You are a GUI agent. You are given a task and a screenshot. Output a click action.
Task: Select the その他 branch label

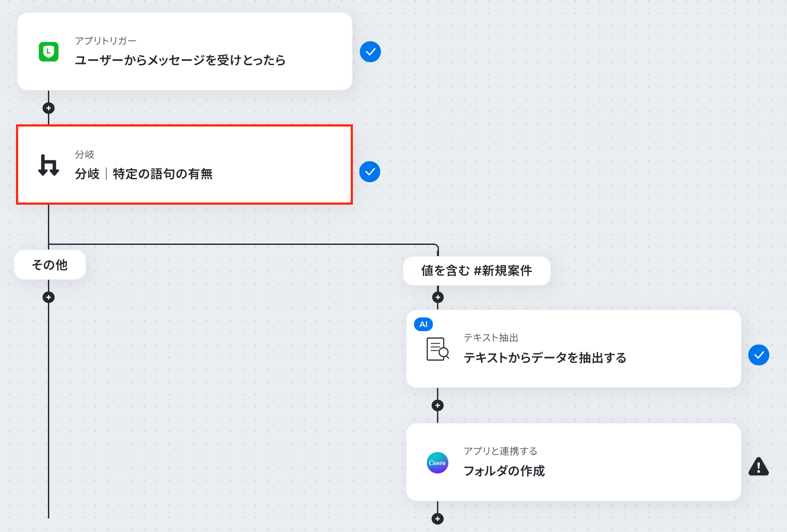click(x=50, y=265)
